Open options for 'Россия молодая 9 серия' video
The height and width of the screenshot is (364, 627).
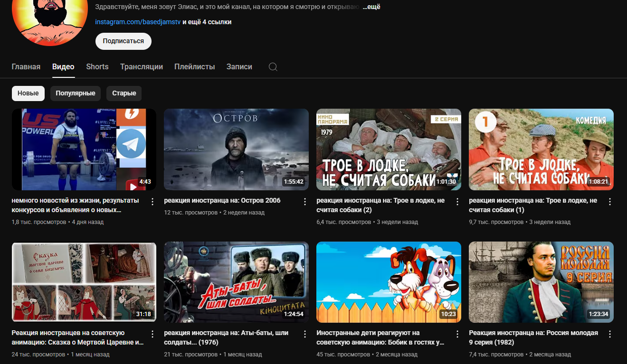[x=610, y=334]
